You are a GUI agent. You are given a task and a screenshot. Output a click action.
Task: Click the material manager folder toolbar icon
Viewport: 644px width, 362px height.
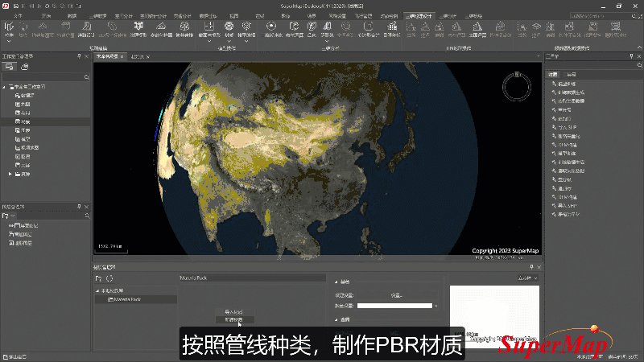coord(98,278)
